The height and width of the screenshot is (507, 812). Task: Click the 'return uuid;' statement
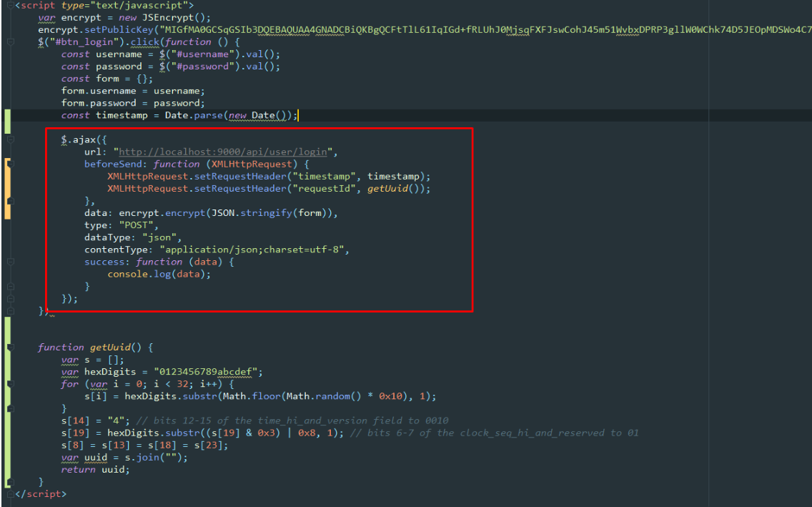click(x=96, y=470)
